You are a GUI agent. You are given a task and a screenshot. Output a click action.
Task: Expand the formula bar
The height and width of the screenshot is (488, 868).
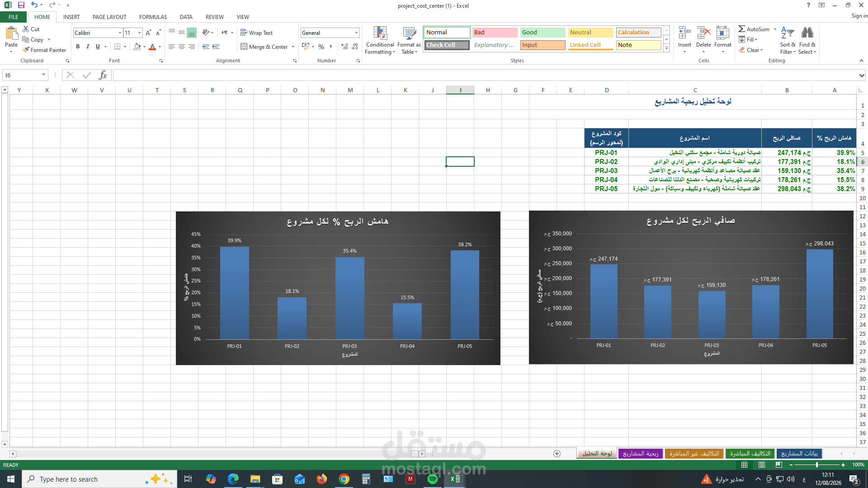pyautogui.click(x=862, y=75)
